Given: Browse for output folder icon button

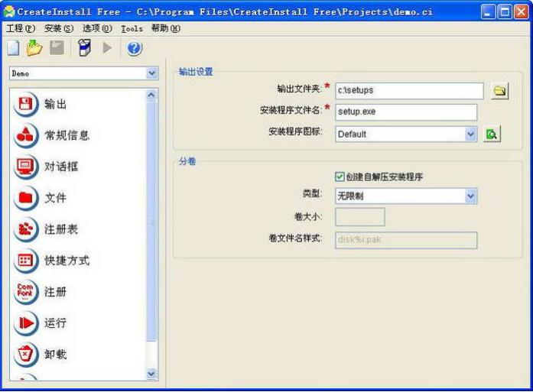Looking at the screenshot, I should (x=499, y=91).
